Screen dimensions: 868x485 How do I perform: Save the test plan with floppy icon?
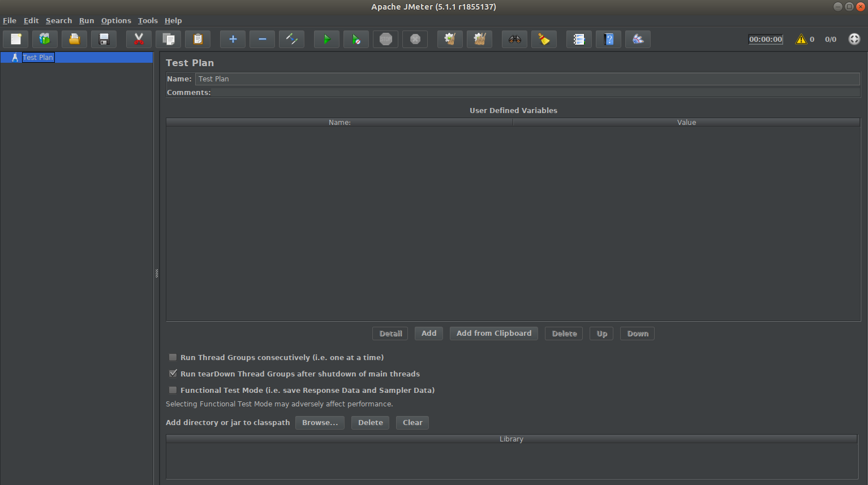coord(104,39)
